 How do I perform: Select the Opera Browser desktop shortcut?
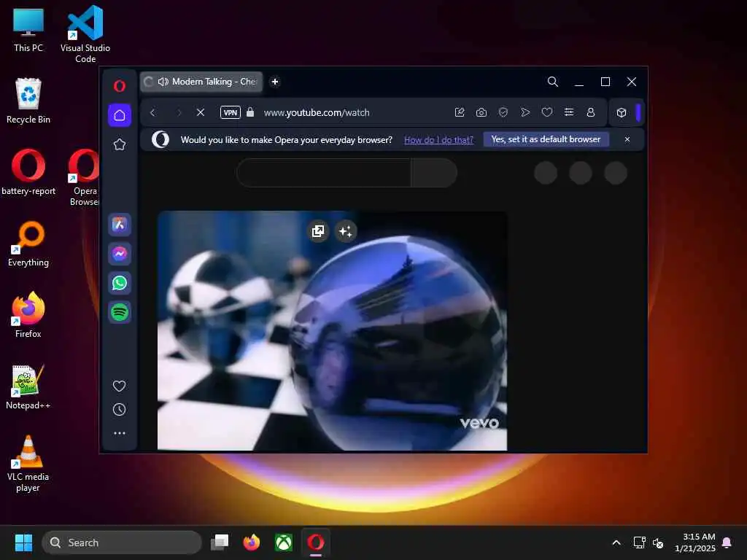pyautogui.click(x=85, y=178)
